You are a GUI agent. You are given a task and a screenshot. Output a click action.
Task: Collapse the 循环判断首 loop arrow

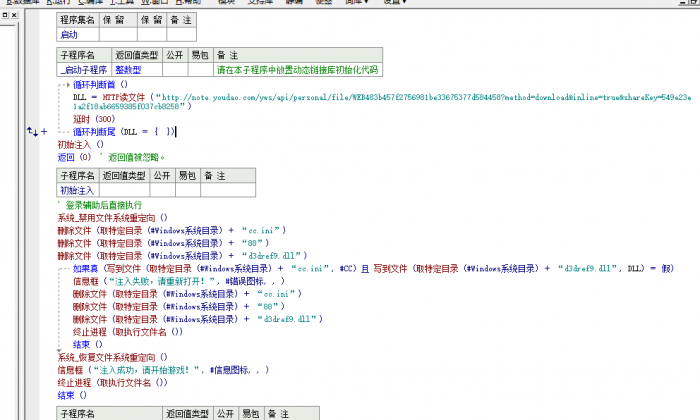pos(67,84)
